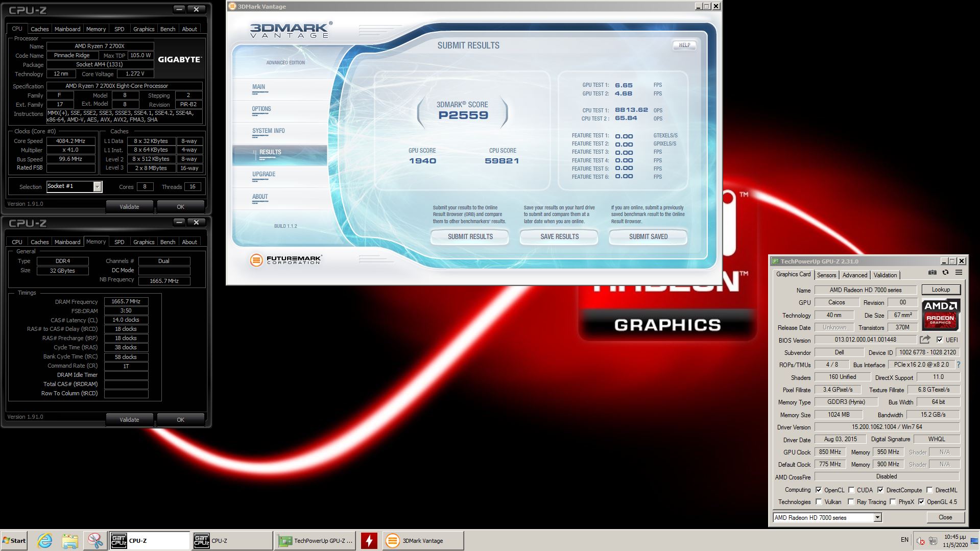
Task: Open the Validation tab in GPU-Z
Action: click(885, 275)
